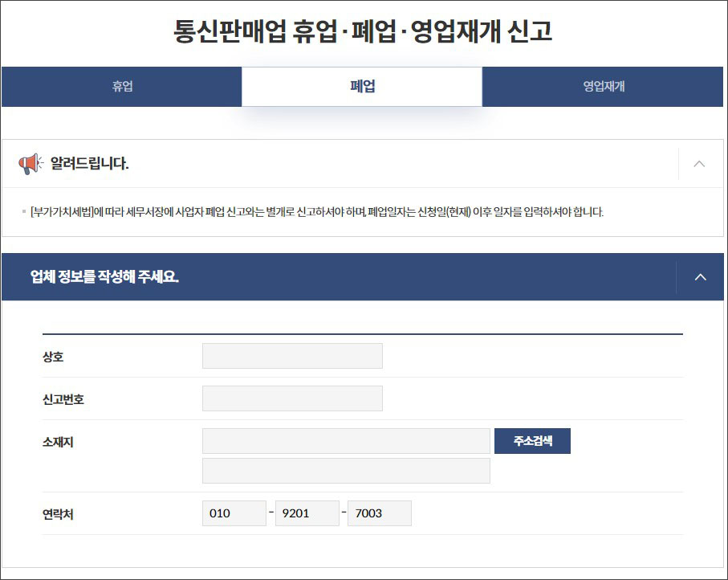Screen dimensions: 728x580
Task: Click the 소재지 label
Action: click(58, 442)
